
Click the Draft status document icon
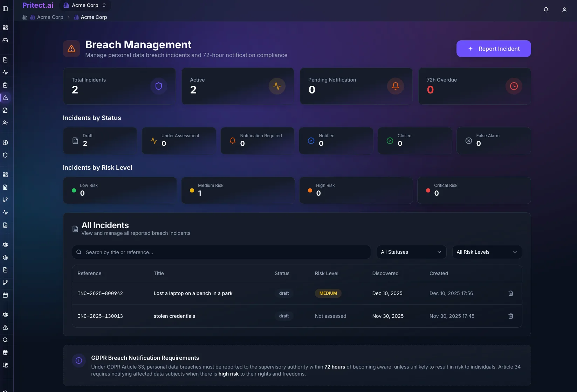pos(75,141)
